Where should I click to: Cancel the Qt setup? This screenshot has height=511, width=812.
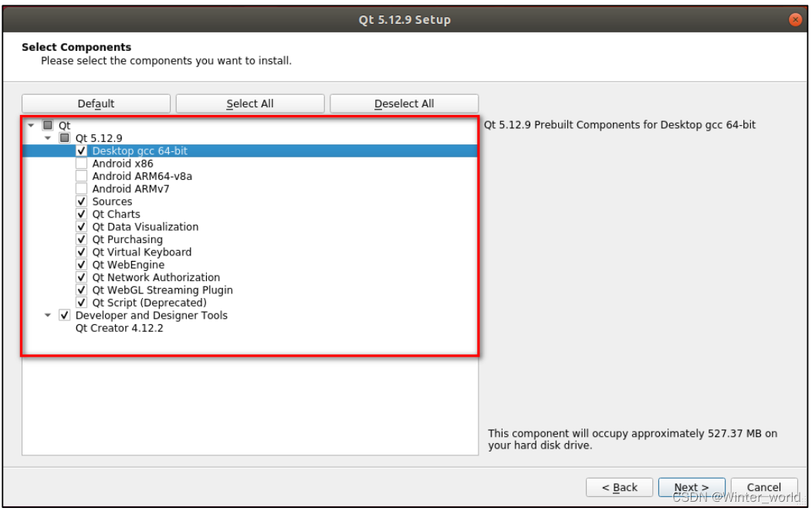pyautogui.click(x=764, y=487)
